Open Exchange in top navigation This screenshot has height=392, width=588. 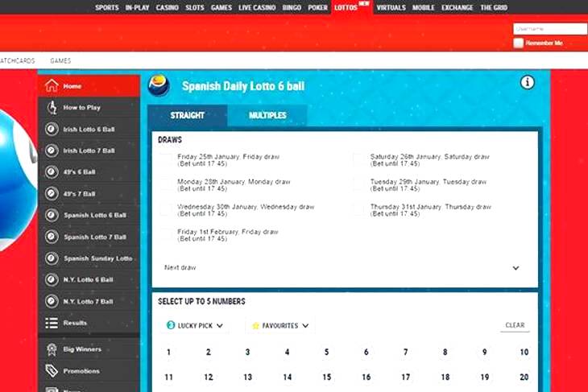[x=458, y=7]
